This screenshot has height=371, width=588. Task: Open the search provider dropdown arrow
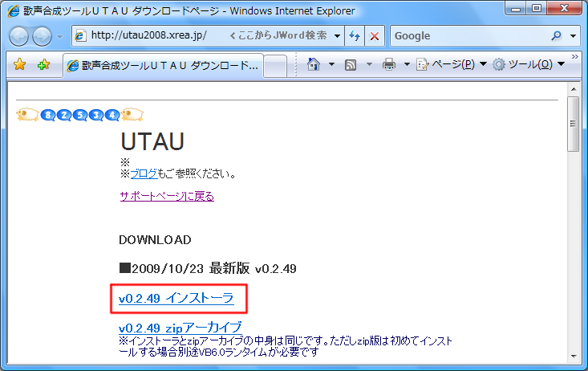573,36
